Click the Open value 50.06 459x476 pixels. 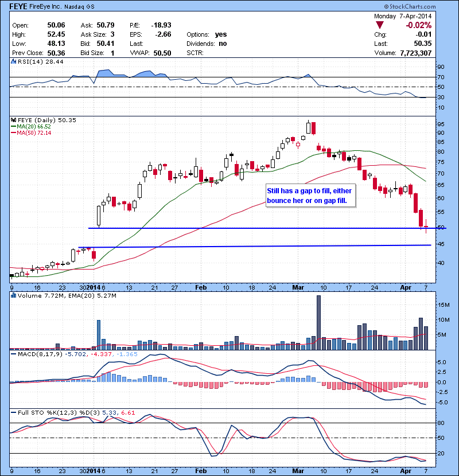pos(56,25)
